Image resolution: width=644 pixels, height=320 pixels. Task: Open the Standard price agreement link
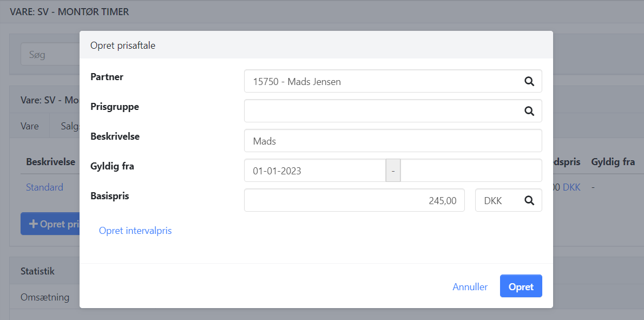pyautogui.click(x=44, y=187)
